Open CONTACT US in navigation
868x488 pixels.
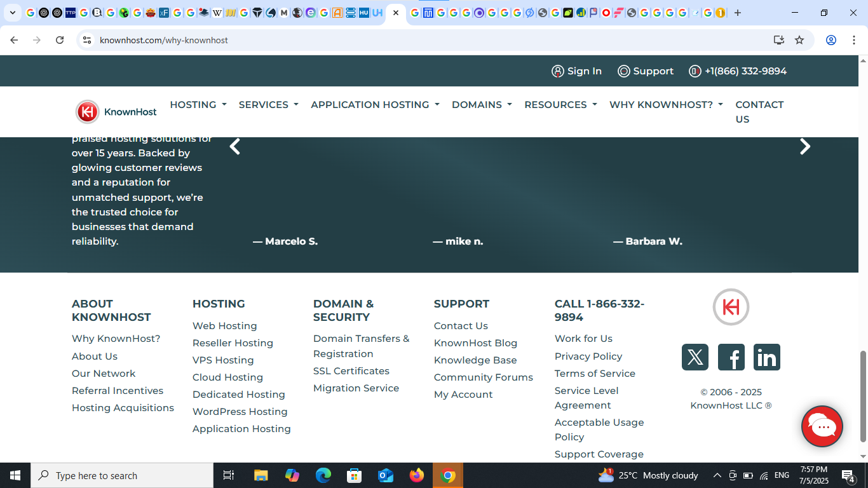tap(759, 112)
